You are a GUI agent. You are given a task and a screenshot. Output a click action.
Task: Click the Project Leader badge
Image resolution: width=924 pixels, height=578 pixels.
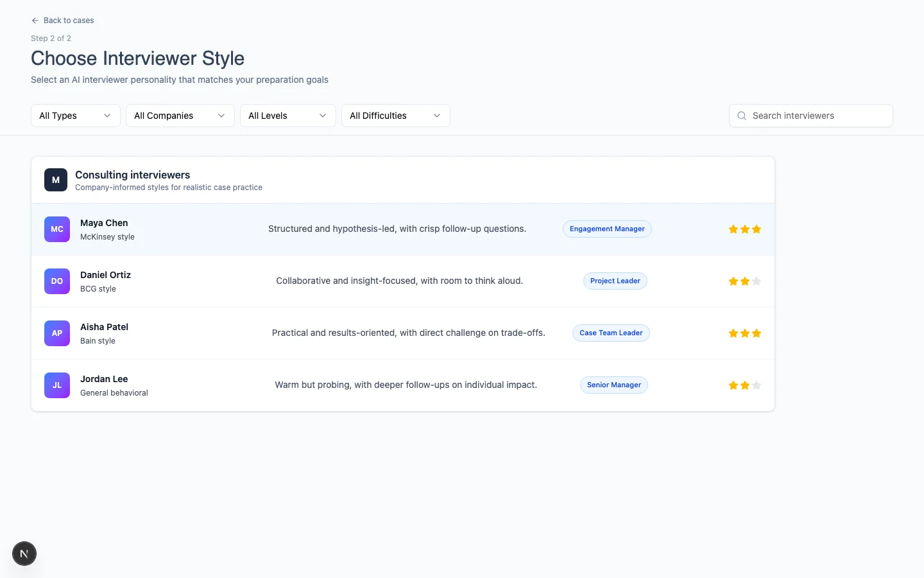tap(615, 281)
